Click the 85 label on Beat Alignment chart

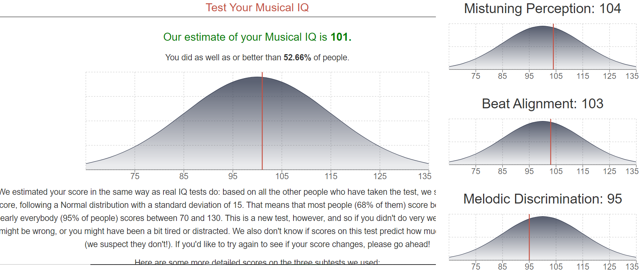click(x=502, y=171)
